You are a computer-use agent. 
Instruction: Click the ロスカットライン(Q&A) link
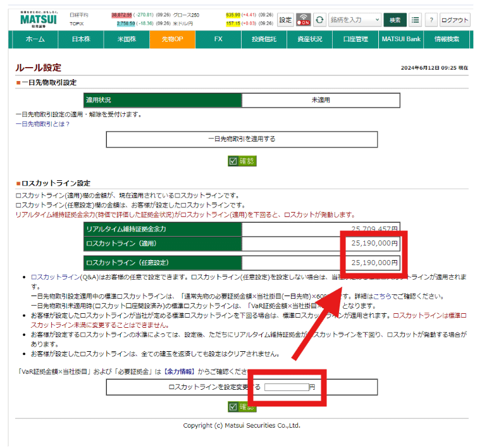point(62,278)
